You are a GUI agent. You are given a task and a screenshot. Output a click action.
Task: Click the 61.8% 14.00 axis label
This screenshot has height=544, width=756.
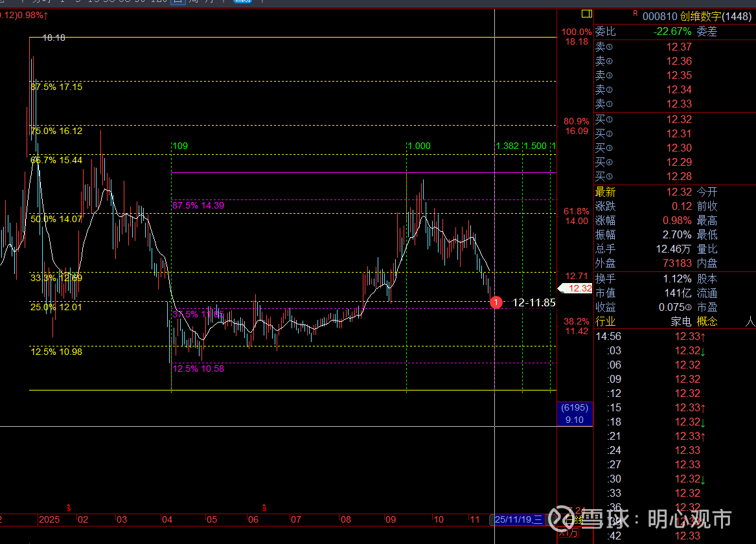click(577, 216)
